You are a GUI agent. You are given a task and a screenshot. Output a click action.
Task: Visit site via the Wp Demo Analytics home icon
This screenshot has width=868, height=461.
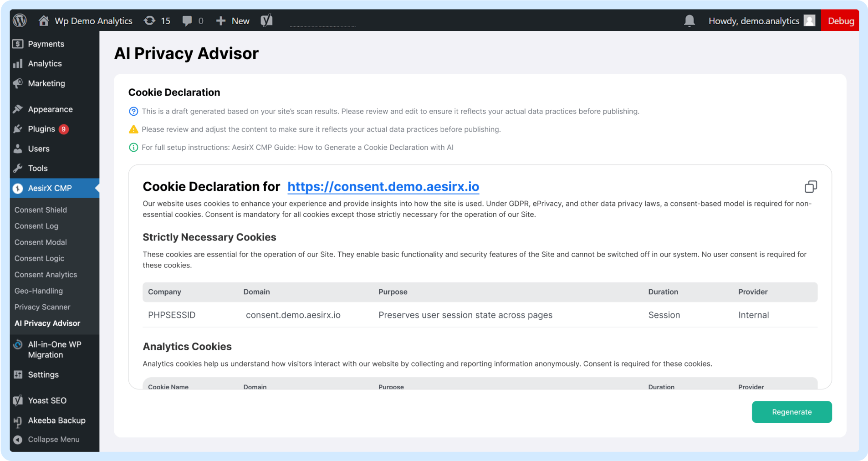coord(43,20)
